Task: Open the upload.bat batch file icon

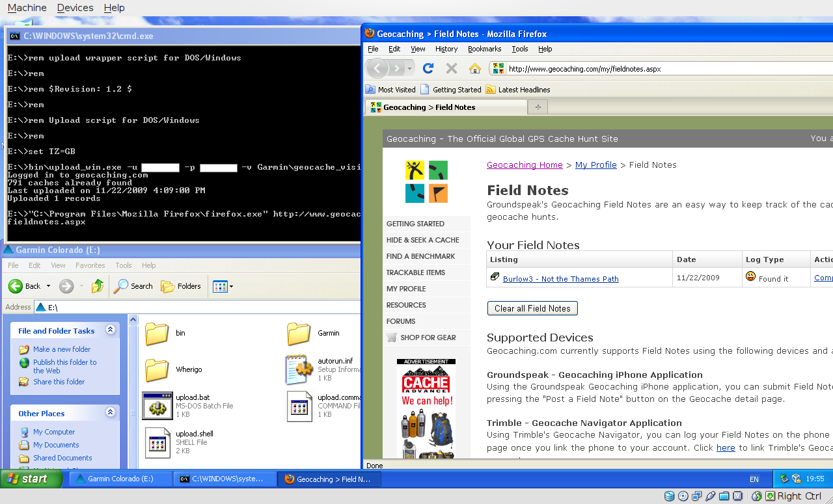Action: click(157, 405)
